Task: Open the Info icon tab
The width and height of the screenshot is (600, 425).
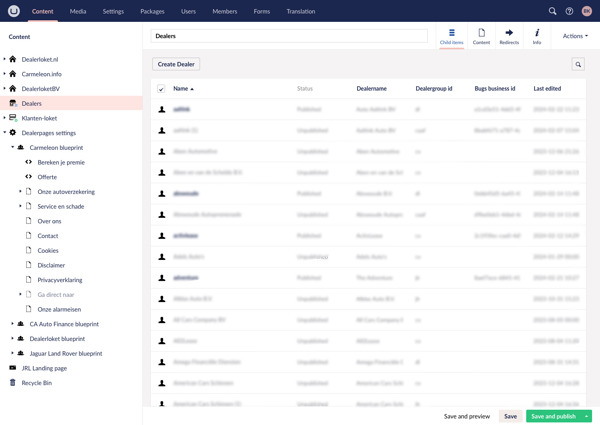Action: pos(537,36)
